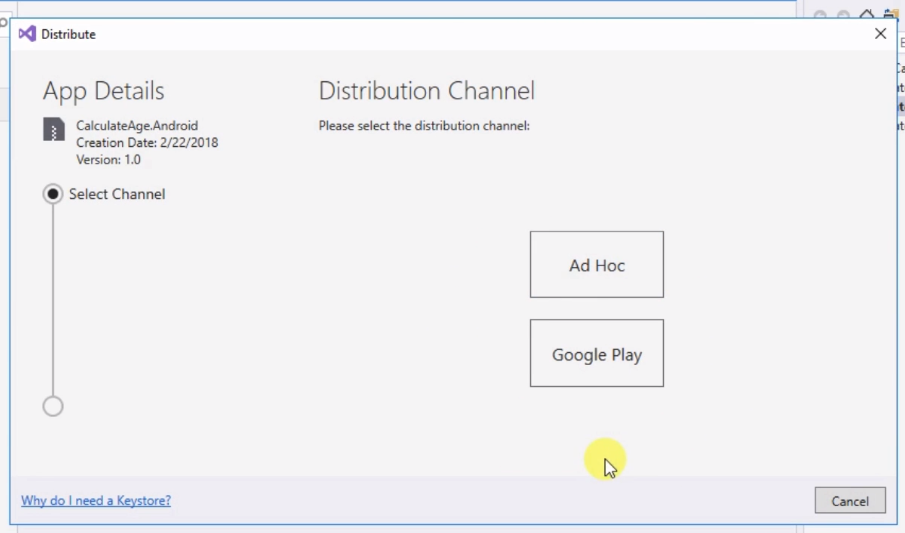Click the CalculateAge.Android app name

click(137, 125)
